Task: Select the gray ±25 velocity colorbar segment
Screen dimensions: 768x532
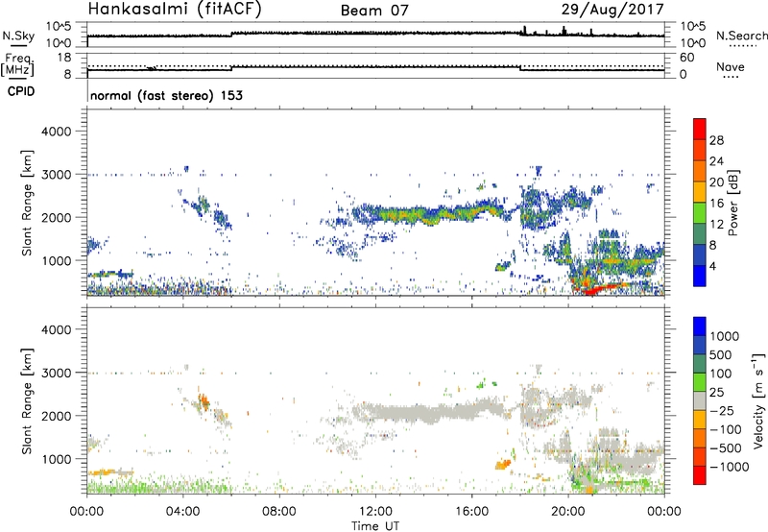Action: [x=700, y=400]
